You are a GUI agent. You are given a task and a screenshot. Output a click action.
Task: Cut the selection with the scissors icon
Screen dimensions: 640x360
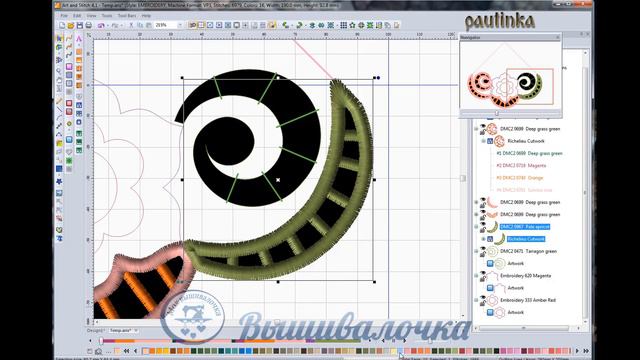[x=131, y=25]
